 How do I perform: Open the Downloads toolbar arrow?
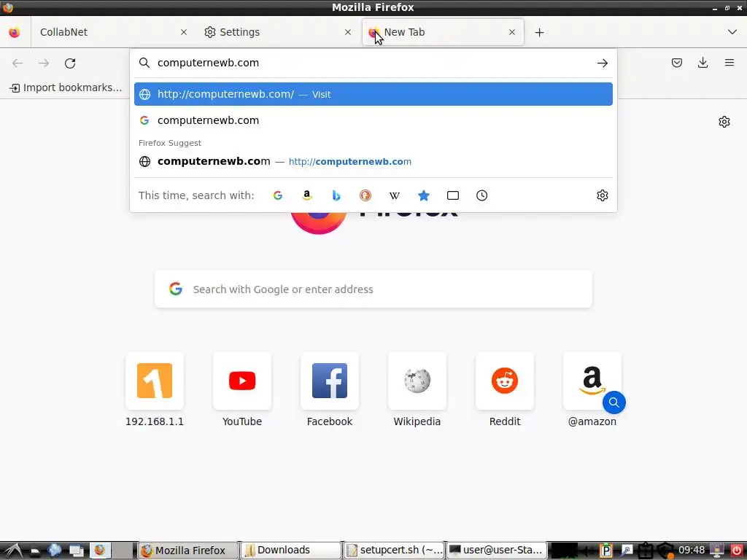[703, 63]
